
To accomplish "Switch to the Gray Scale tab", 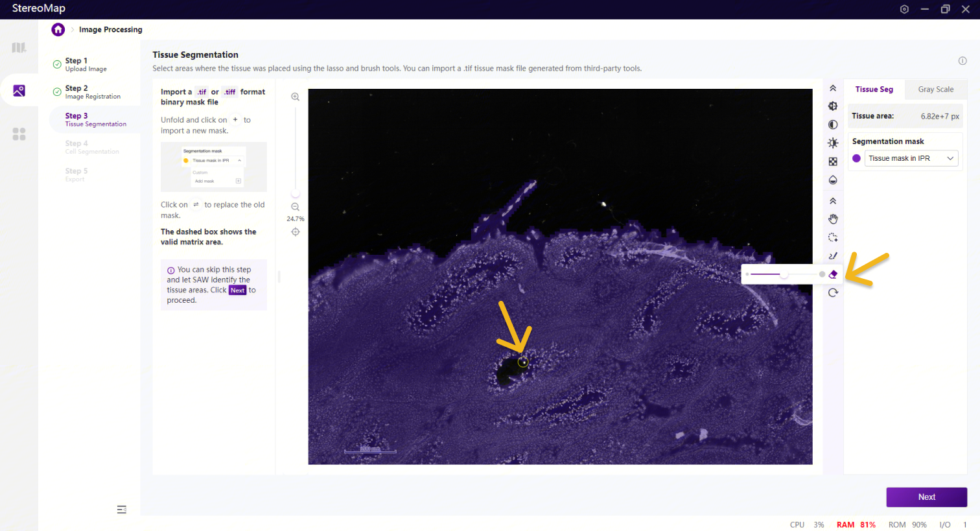I will pos(935,89).
